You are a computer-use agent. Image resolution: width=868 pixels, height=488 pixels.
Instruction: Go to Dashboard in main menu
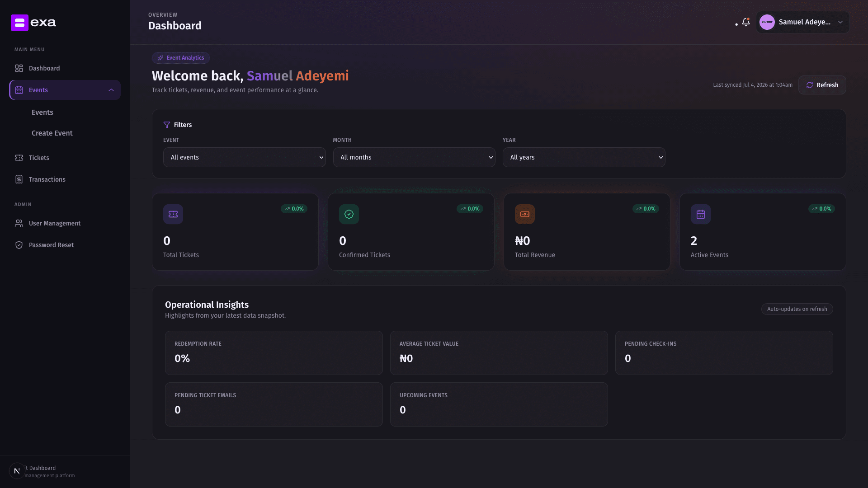pos(65,68)
